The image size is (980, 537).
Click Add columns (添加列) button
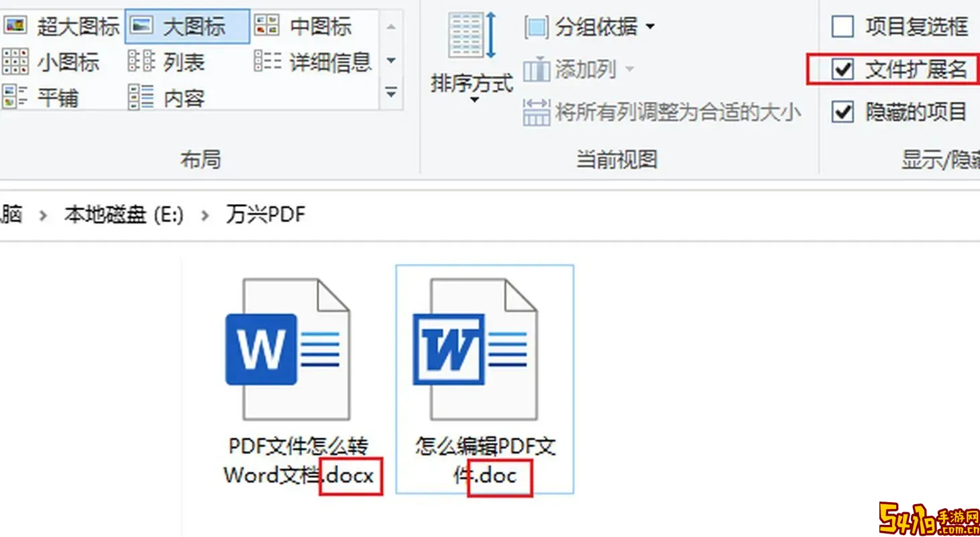tap(578, 68)
